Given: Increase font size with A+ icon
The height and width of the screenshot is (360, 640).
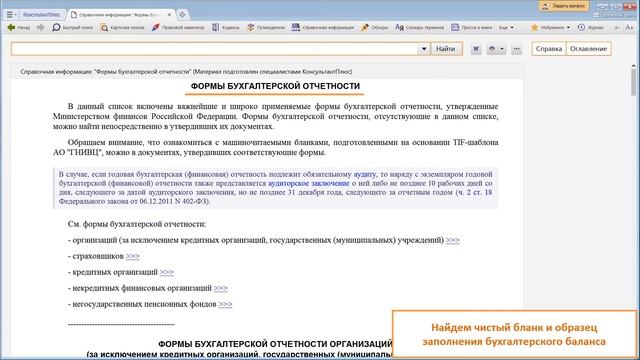Looking at the screenshot, I should (629, 27).
